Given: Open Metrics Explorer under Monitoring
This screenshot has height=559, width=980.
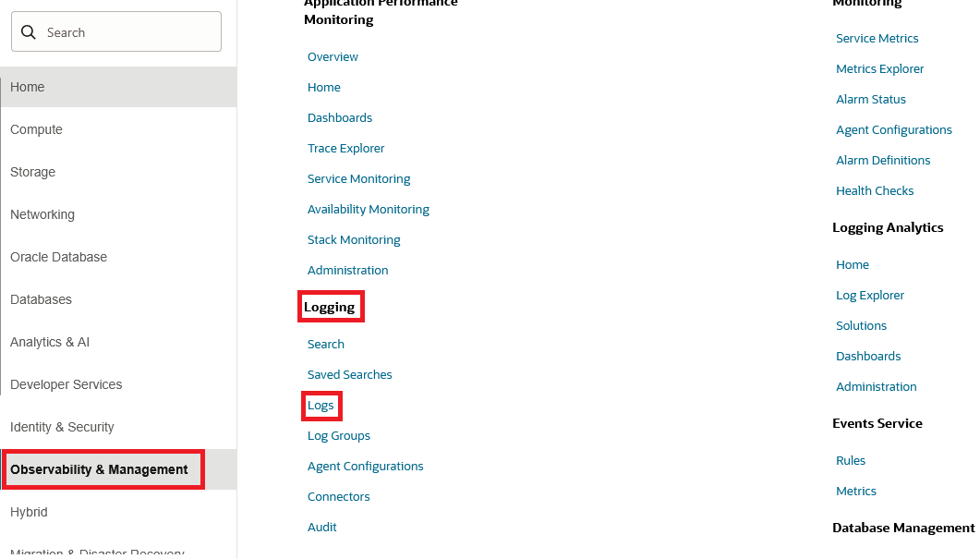Looking at the screenshot, I should pyautogui.click(x=880, y=69).
